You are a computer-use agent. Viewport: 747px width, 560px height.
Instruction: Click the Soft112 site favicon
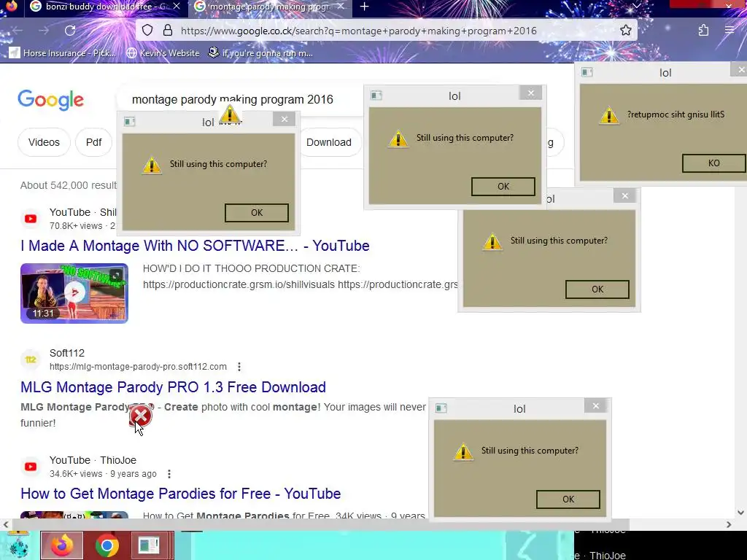coord(31,359)
